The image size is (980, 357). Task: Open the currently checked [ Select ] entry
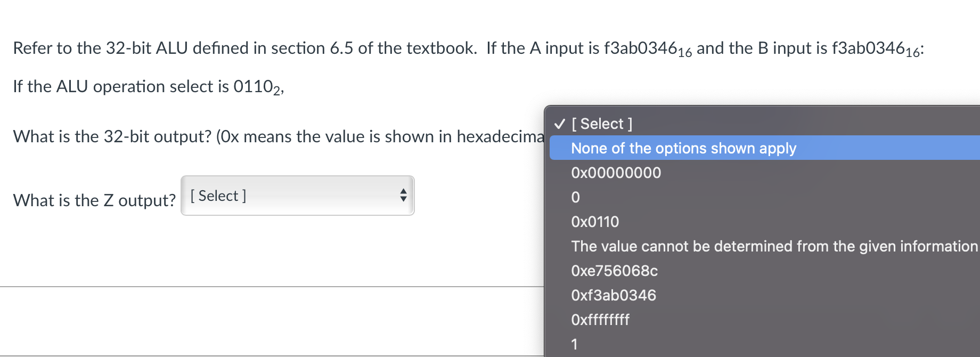(601, 124)
